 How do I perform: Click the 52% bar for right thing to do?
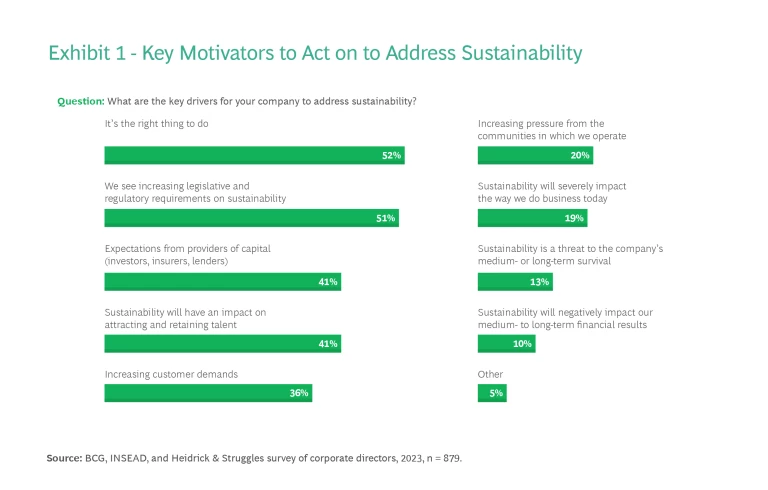(x=254, y=155)
